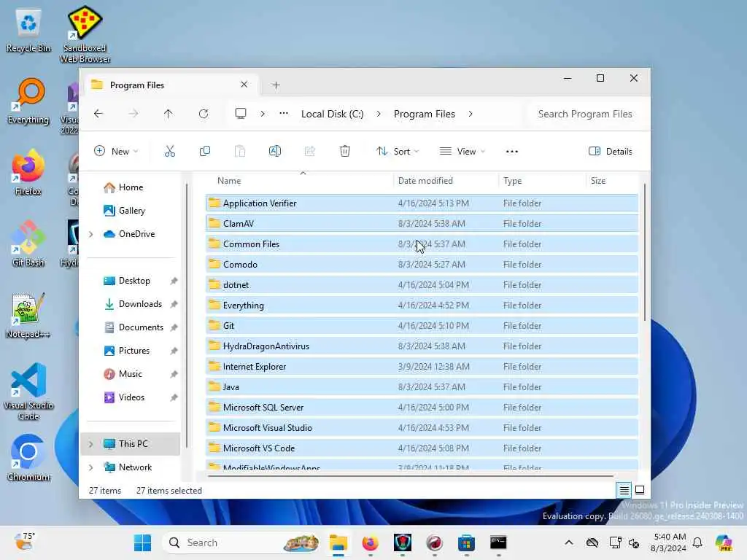
Task: Select the HydraDragonAntivirus folder
Action: click(422, 346)
